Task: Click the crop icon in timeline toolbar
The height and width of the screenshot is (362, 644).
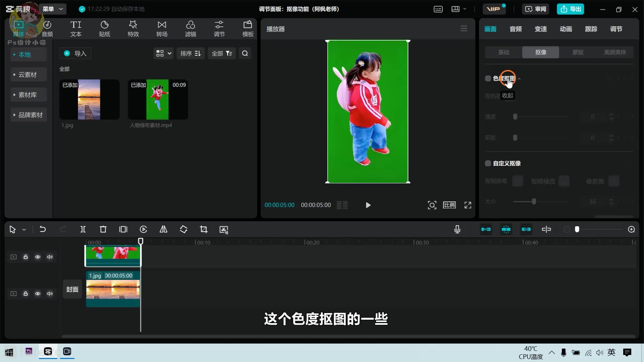Action: [204, 229]
